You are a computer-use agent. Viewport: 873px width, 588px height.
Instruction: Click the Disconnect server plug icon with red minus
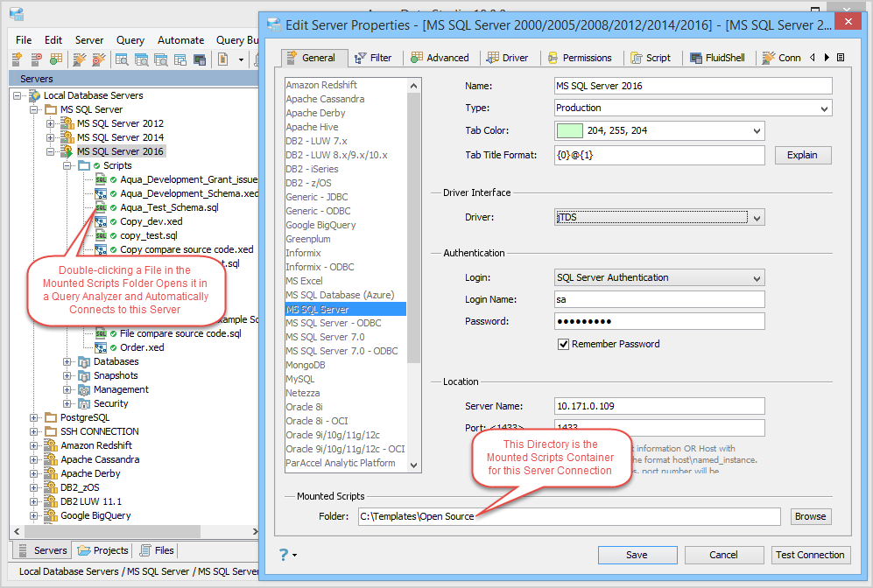point(99,59)
